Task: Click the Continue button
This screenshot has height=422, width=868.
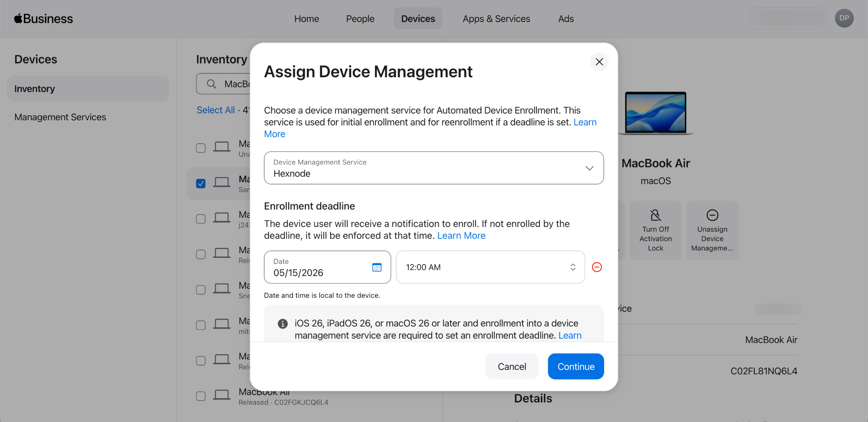Action: 575,366
